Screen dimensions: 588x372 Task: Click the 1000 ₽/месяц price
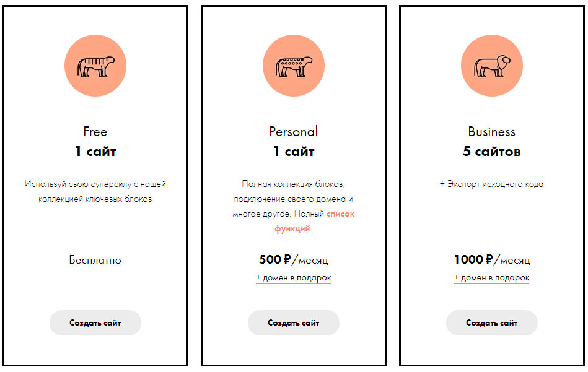coord(491,259)
